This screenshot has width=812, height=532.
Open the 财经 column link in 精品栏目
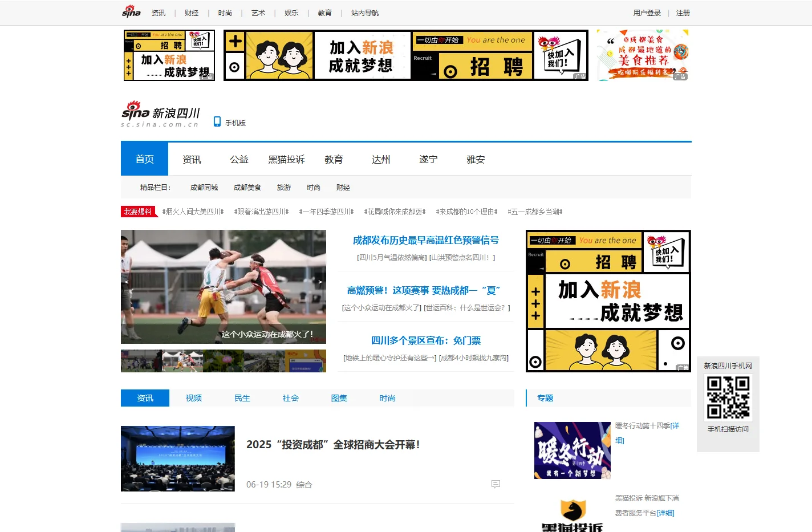(x=343, y=187)
